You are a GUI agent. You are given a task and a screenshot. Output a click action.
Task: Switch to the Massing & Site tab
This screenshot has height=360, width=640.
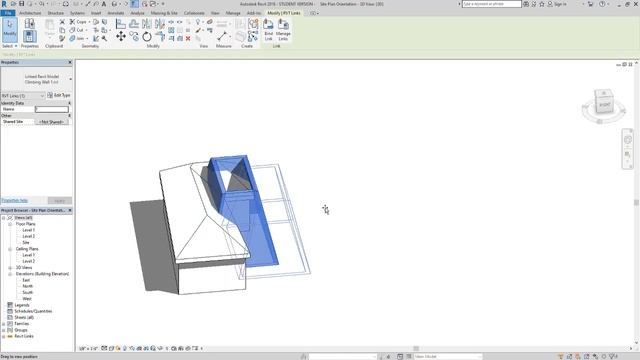pos(164,13)
